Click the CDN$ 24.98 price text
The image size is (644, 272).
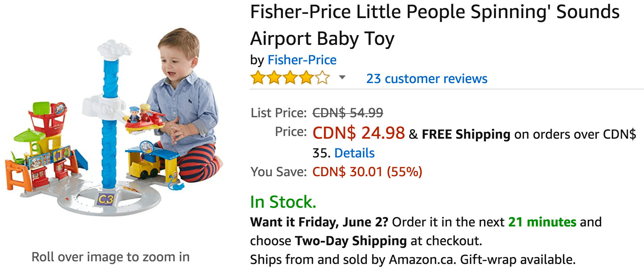click(358, 133)
